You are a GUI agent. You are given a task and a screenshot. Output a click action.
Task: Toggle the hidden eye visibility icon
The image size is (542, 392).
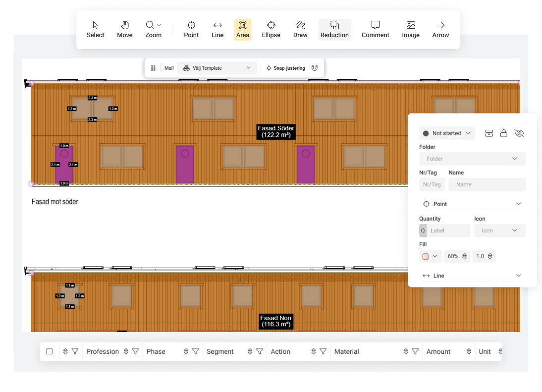click(x=519, y=133)
